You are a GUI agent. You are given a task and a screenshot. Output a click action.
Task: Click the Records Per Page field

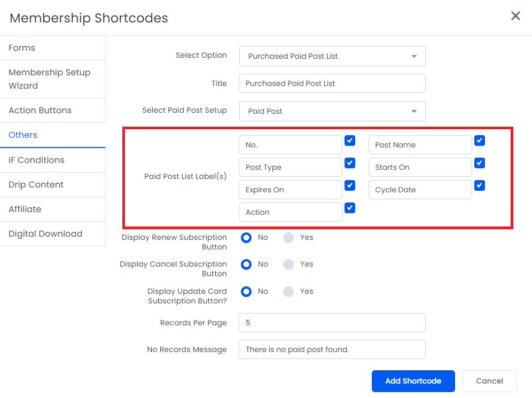point(332,323)
